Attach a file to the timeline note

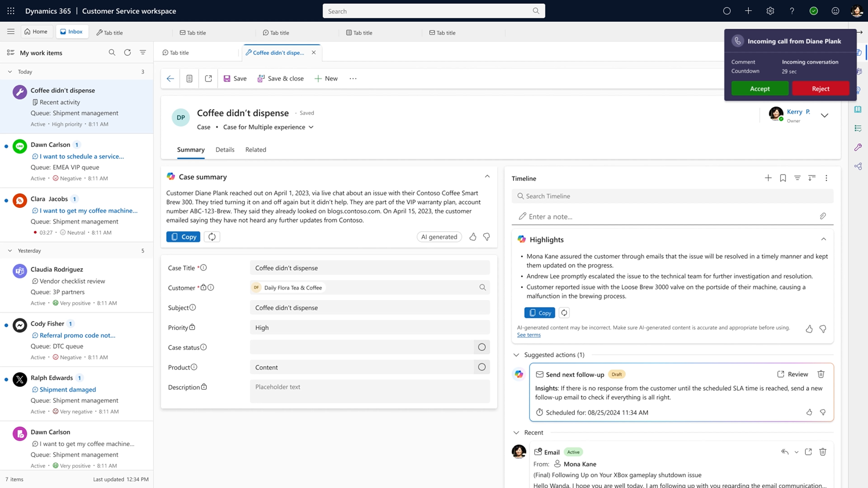[823, 216]
